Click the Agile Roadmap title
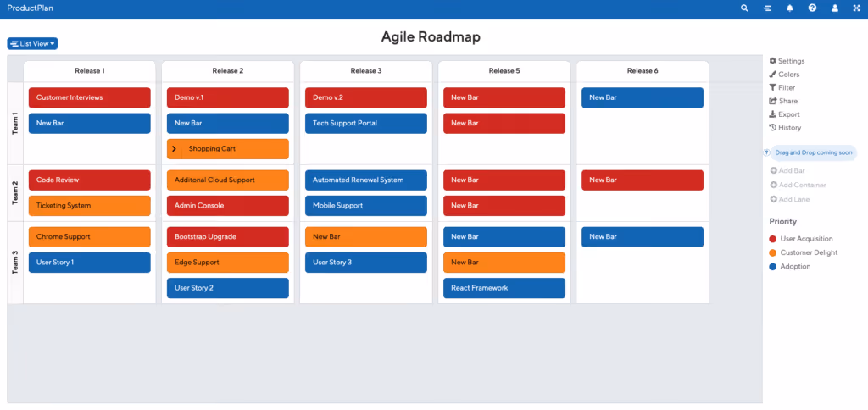This screenshot has width=868, height=410. coord(431,37)
